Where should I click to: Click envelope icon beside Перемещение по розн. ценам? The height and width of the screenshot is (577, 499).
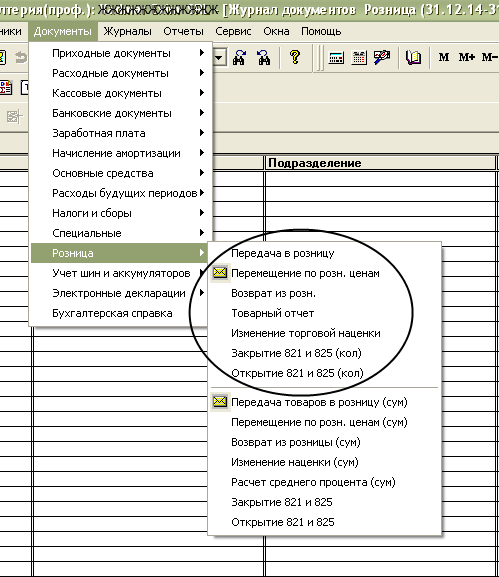point(220,273)
